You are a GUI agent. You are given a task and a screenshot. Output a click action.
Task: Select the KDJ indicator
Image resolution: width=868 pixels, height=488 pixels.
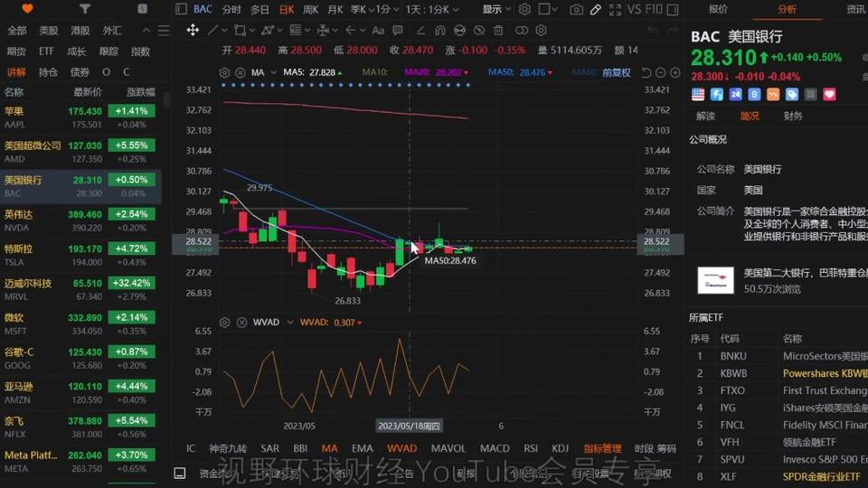coord(560,448)
